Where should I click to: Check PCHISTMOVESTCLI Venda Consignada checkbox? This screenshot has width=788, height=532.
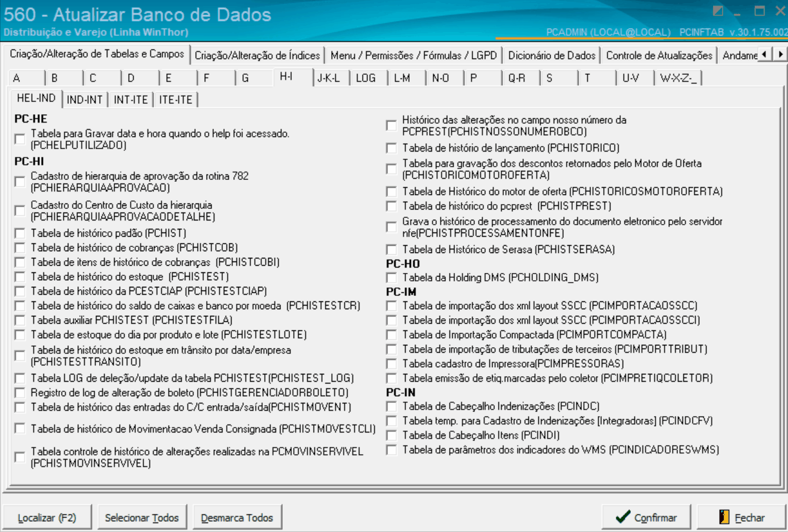click(20, 429)
